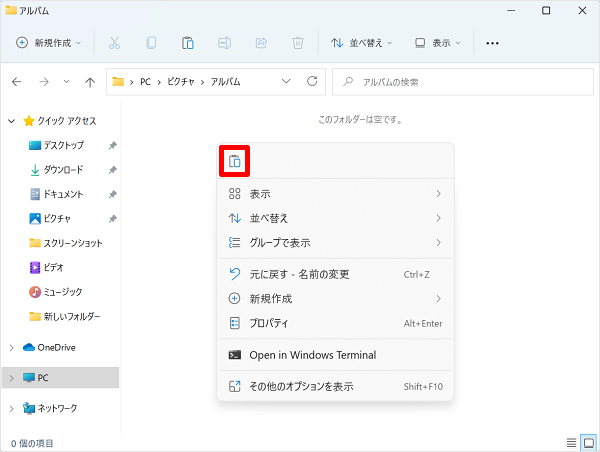The image size is (600, 452).
Task: Choose Open in Windows Terminal
Action: [312, 355]
